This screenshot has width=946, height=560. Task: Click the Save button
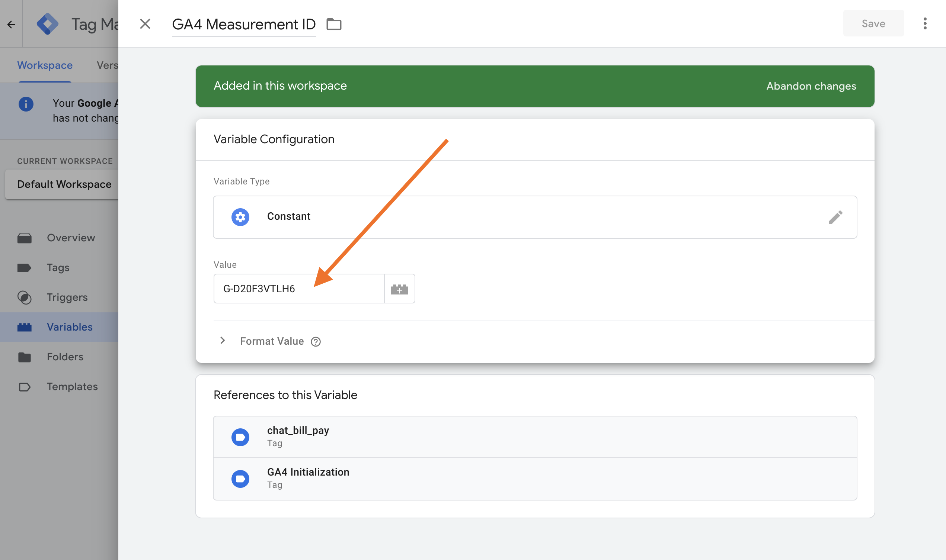[x=873, y=24]
